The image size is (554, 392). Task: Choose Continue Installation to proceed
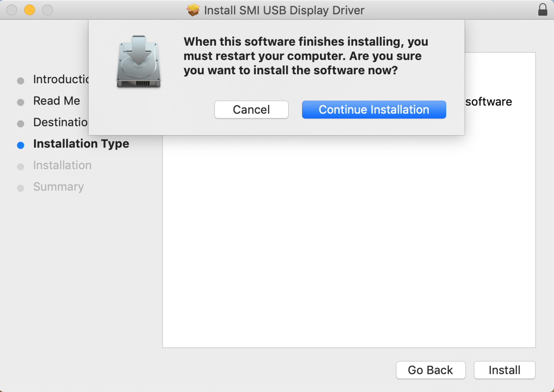pos(373,109)
